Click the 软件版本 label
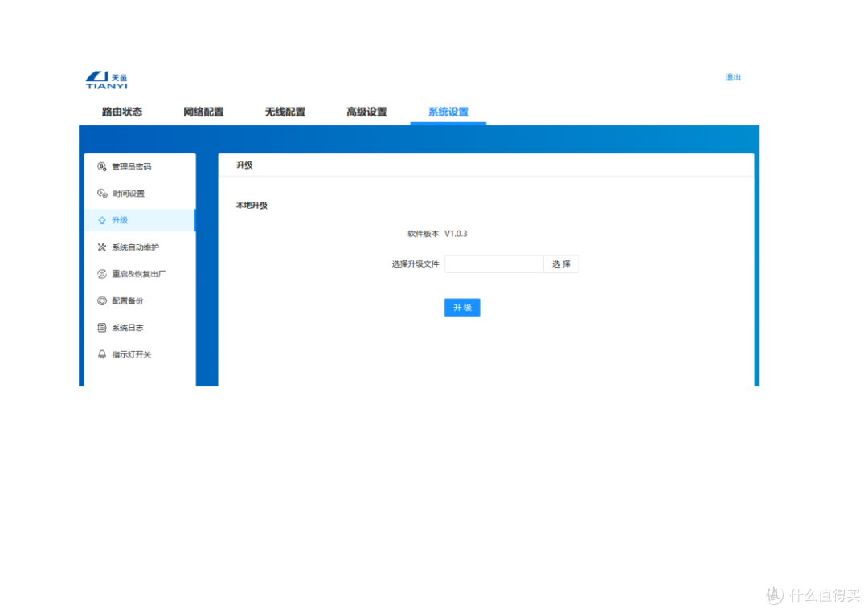The width and height of the screenshot is (868, 613). tap(423, 234)
